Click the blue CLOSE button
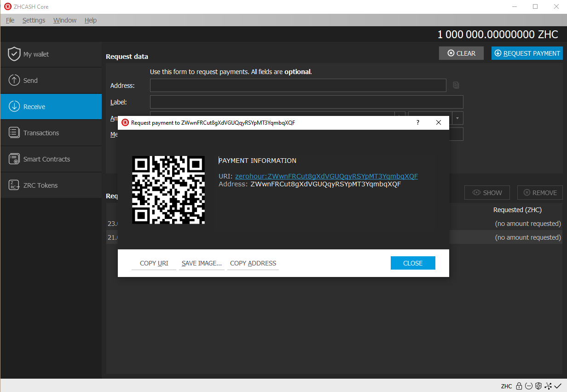This screenshot has width=567, height=392. pos(413,263)
